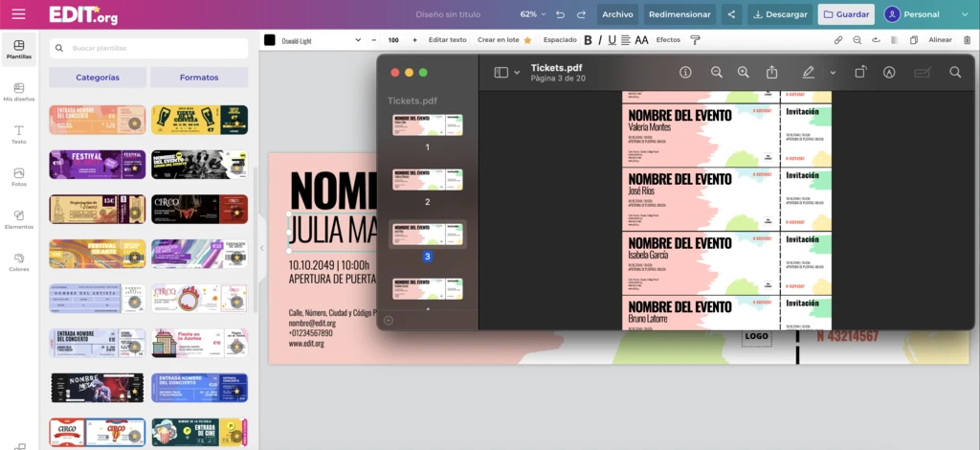Switch to the Categorías tab
The image size is (980, 450).
point(98,77)
